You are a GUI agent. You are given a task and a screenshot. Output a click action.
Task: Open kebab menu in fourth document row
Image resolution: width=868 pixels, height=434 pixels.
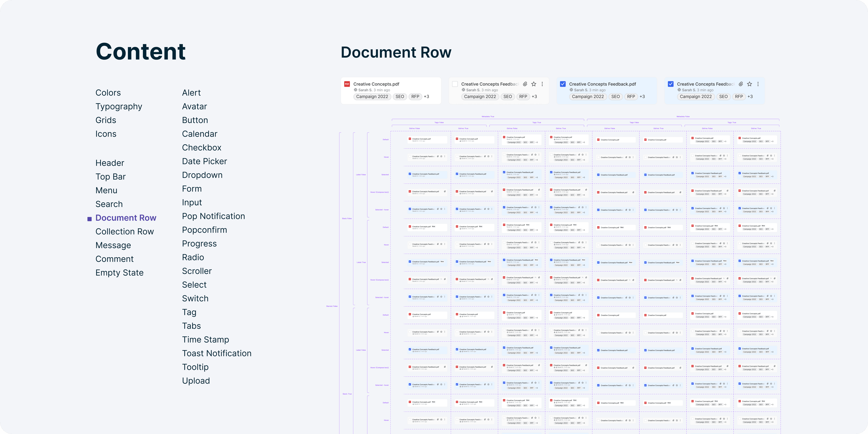(x=758, y=84)
